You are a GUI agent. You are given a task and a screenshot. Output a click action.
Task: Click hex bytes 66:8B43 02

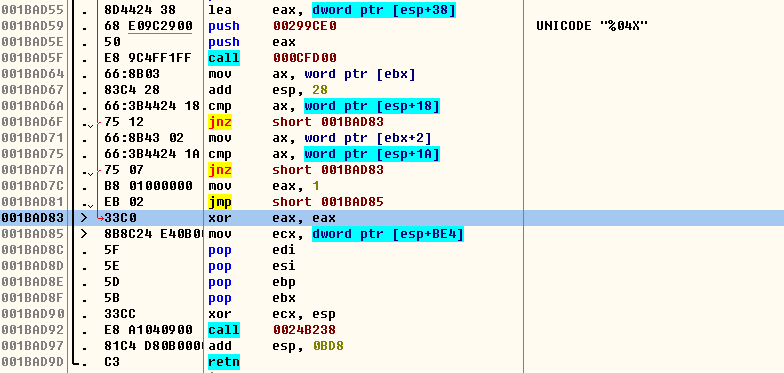point(144,138)
